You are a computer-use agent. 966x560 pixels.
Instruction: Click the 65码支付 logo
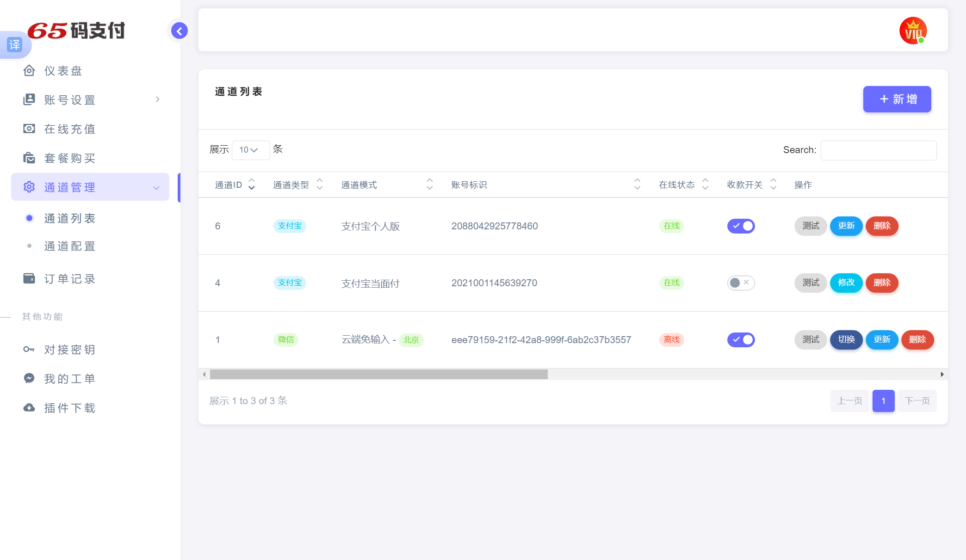(76, 31)
